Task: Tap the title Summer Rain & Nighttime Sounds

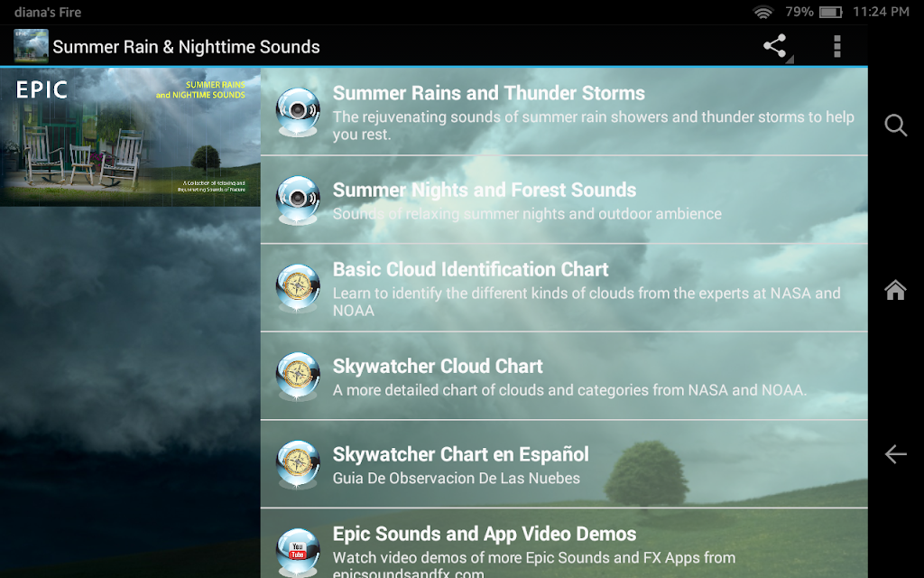Action: pyautogui.click(x=186, y=47)
